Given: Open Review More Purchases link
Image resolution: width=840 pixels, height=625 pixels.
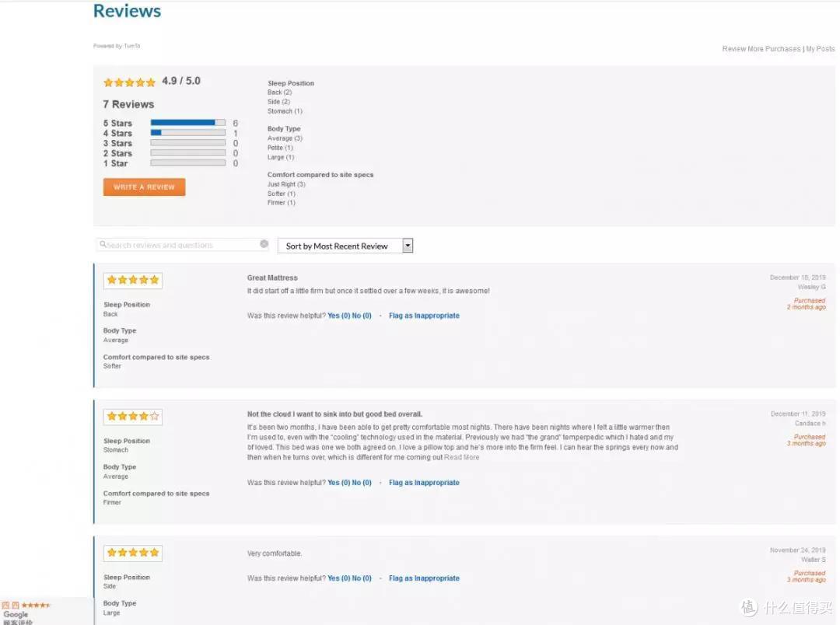Looking at the screenshot, I should [761, 49].
